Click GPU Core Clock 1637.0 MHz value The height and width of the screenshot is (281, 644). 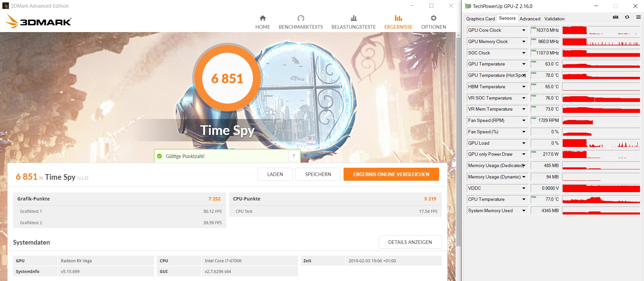(x=545, y=30)
